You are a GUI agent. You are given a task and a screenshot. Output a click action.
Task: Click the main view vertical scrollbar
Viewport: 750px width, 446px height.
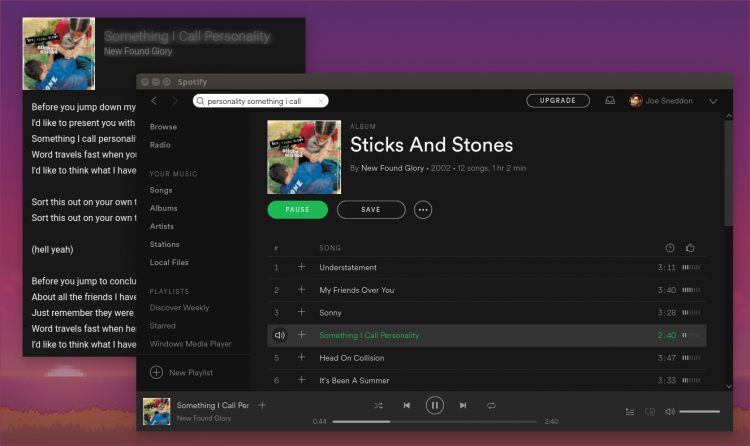coord(728,173)
